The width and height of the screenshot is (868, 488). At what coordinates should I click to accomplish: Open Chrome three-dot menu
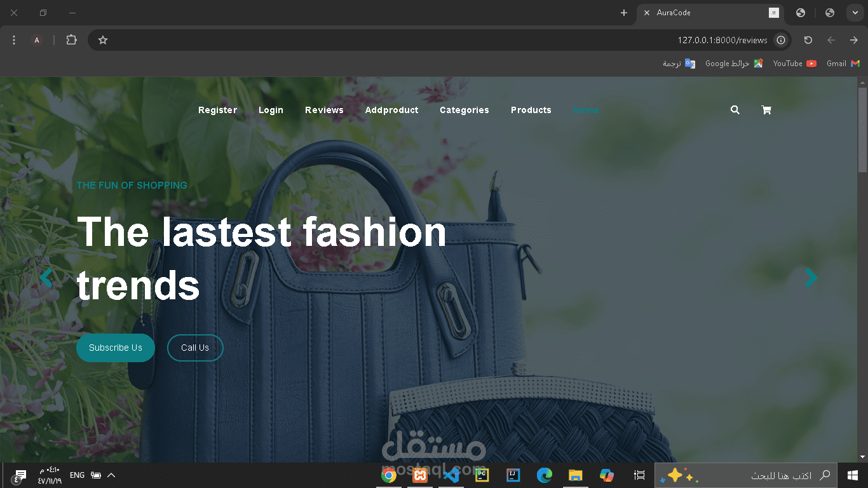tap(14, 40)
